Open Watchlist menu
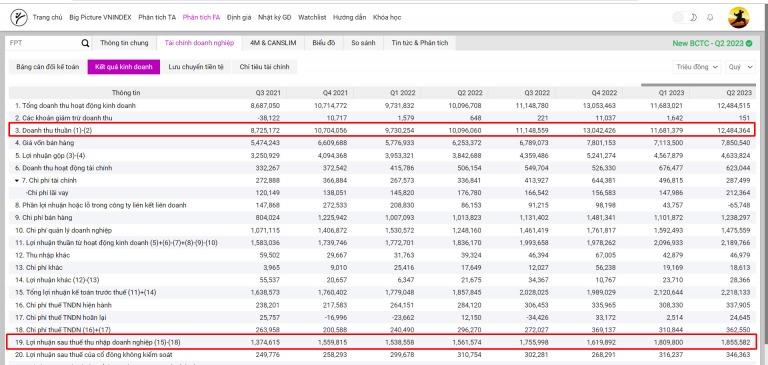The image size is (768, 365). 312,18
